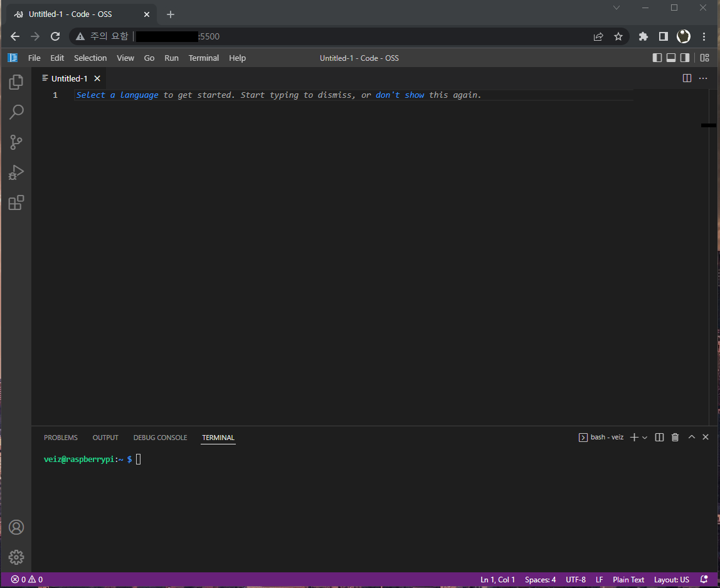Open the Selection menu
The image size is (720, 588).
click(x=90, y=58)
